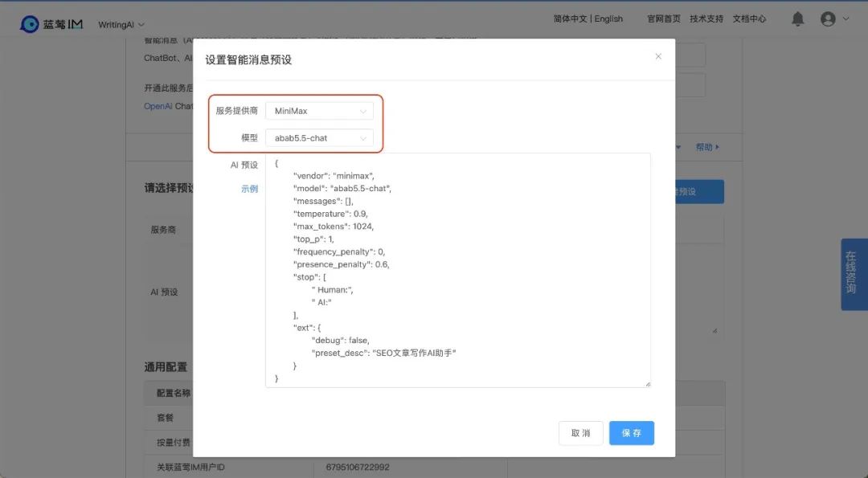Viewport: 868px width, 478px height.
Task: Click the "presence_penalty": 0.6 line in the JSON
Action: [341, 264]
